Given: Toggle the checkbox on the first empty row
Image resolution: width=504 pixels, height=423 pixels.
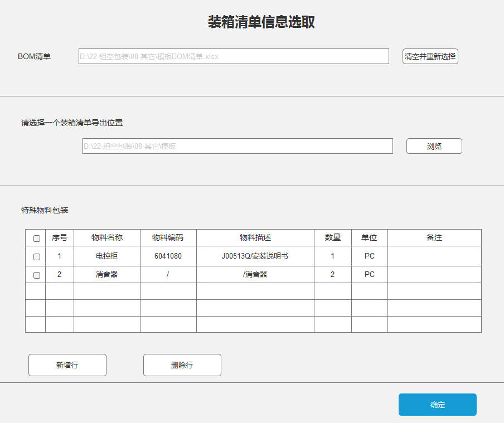Looking at the screenshot, I should point(36,291).
